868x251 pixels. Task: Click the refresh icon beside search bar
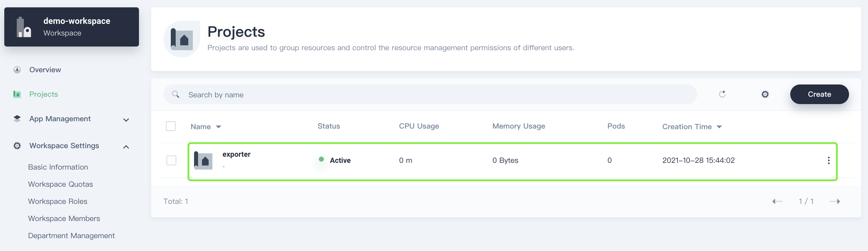(722, 94)
